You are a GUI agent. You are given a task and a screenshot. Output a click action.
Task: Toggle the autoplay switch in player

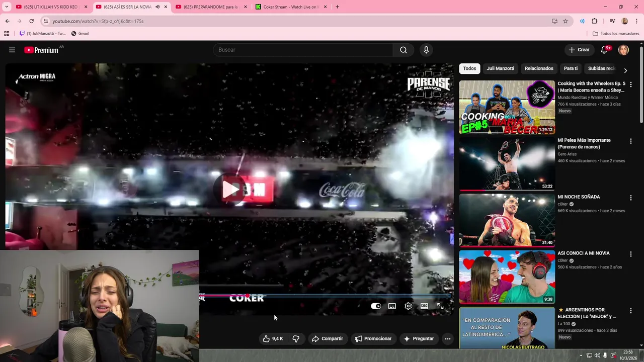point(376,306)
